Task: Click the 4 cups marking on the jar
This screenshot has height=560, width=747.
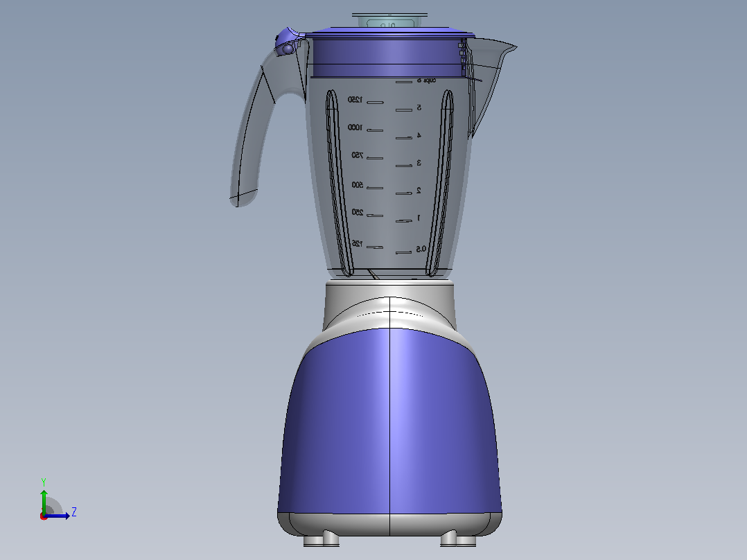Action: click(x=419, y=135)
